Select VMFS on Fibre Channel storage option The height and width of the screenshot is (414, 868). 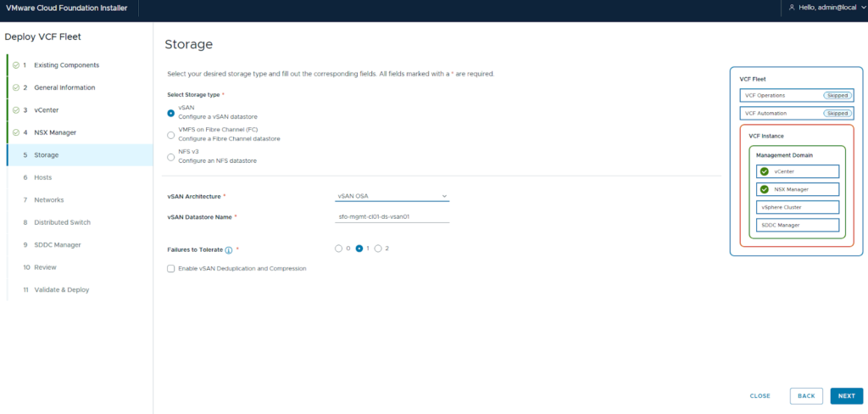[x=171, y=134]
